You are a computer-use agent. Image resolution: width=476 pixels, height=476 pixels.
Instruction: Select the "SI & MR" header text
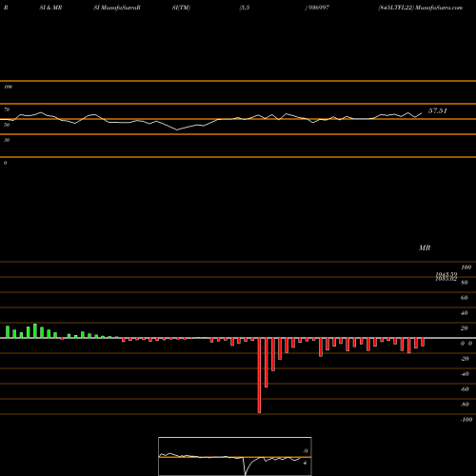pos(50,8)
